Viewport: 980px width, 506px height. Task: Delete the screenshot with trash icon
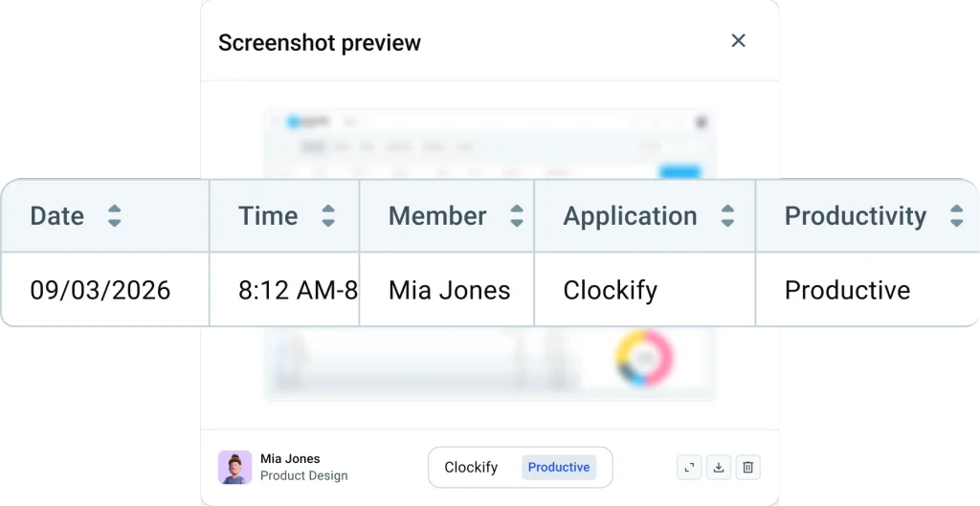(748, 468)
